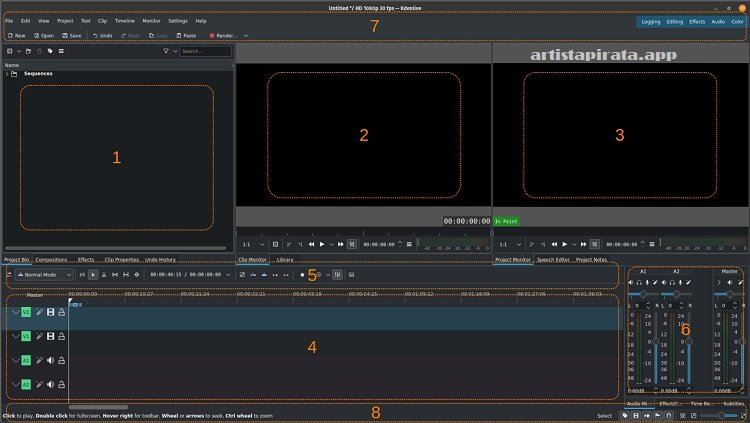Switch to the Speech Editor tab
Image resolution: width=750 pixels, height=423 pixels.
pyautogui.click(x=553, y=259)
